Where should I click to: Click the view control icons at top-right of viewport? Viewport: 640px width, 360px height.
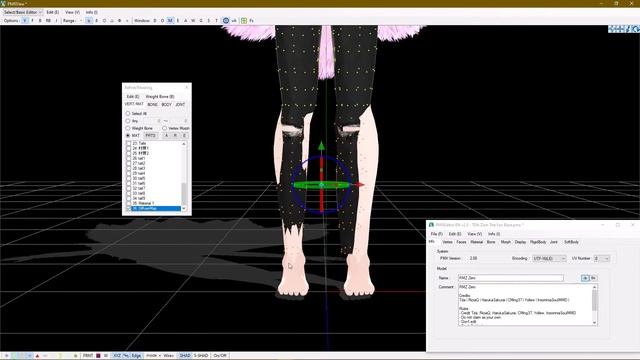point(624,29)
